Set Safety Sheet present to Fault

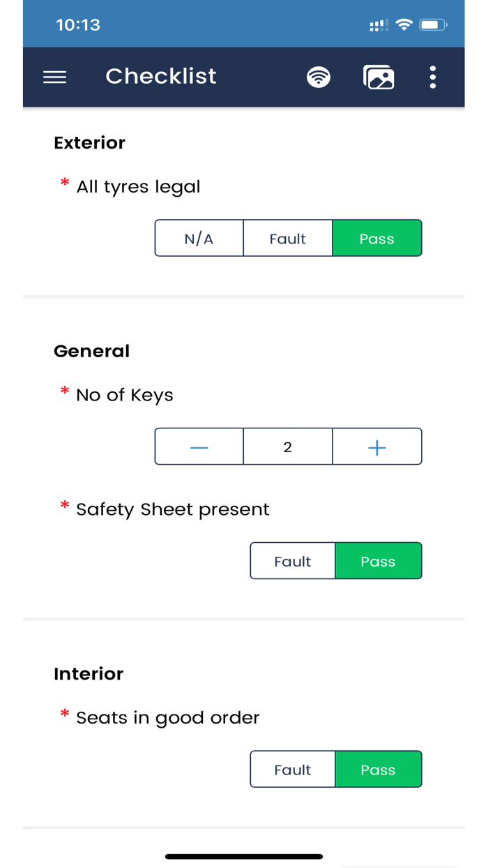[x=293, y=561]
